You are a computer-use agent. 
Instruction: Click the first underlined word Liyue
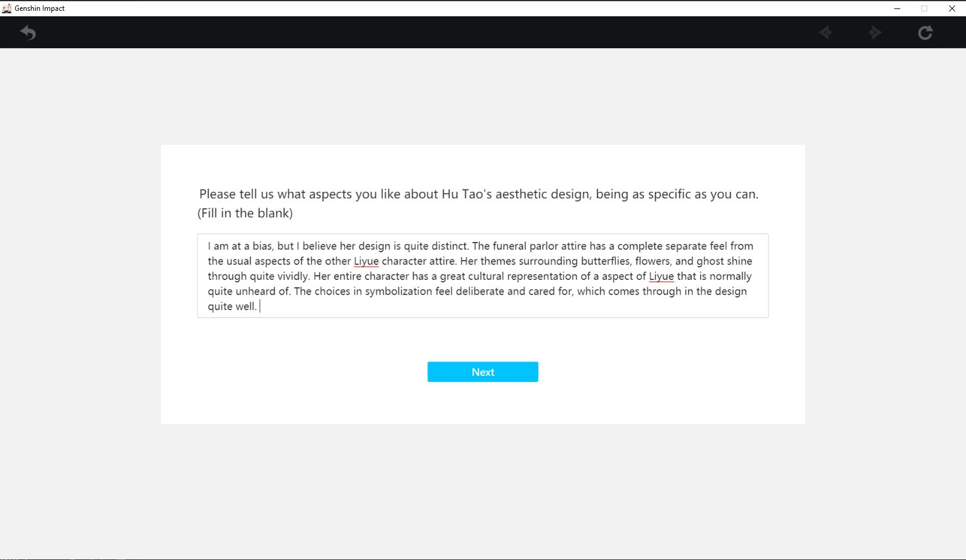366,261
